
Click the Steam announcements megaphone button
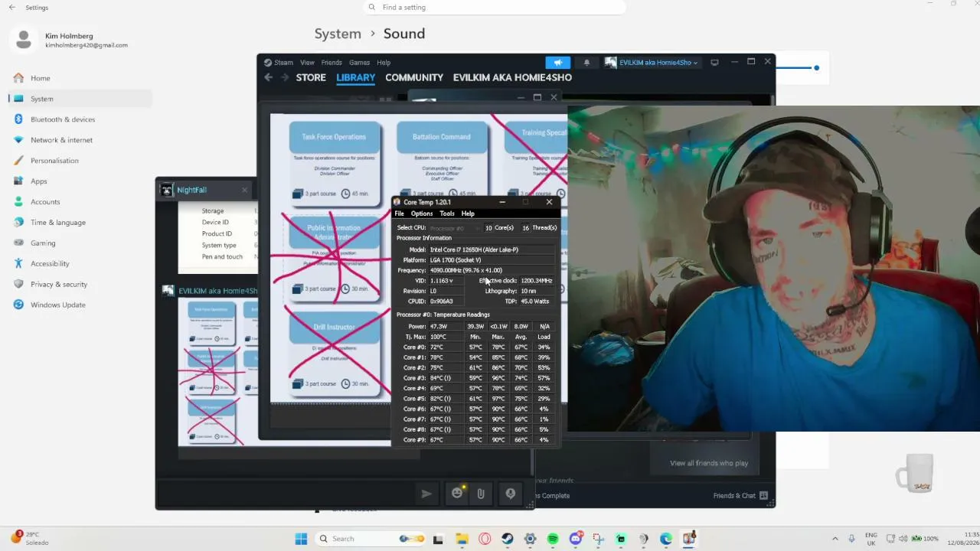pyautogui.click(x=558, y=63)
